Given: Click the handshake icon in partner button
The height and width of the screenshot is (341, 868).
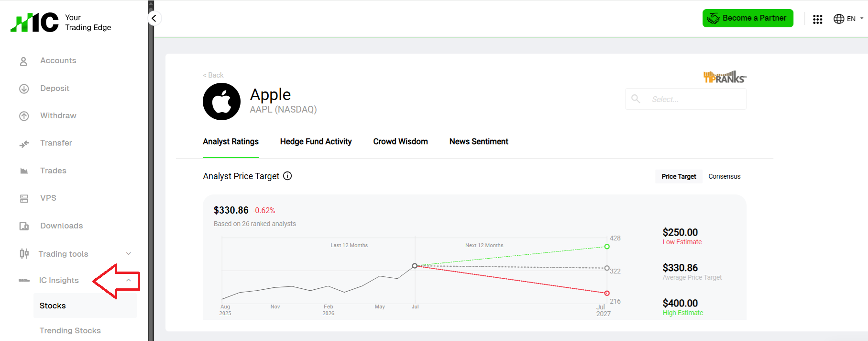Looking at the screenshot, I should click(x=713, y=18).
